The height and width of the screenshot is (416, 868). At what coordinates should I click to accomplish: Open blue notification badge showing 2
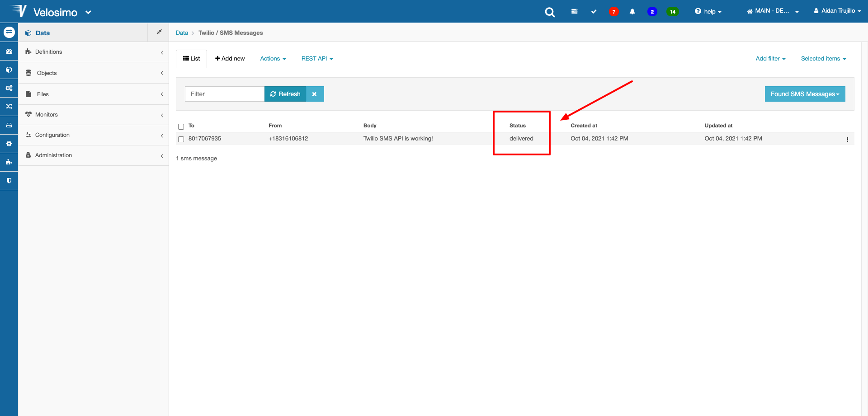(x=652, y=12)
